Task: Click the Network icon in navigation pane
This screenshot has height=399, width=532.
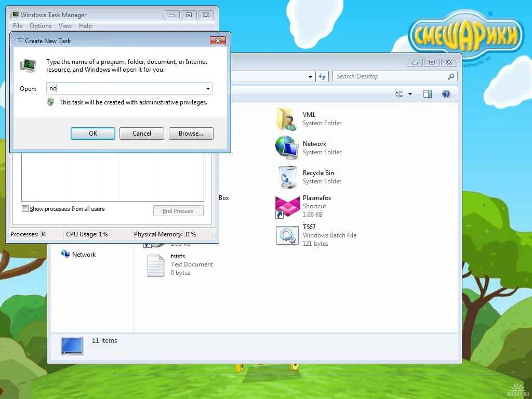Action: 65,254
